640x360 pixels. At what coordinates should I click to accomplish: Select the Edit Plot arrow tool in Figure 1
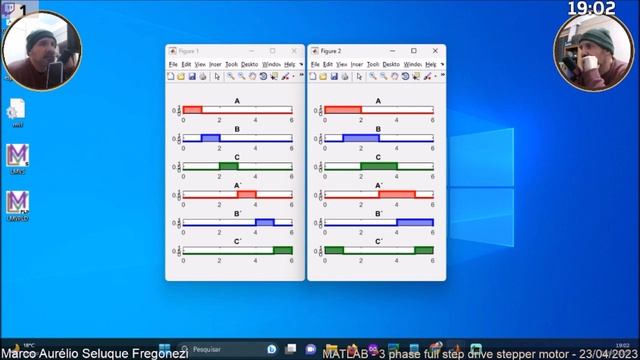click(x=217, y=76)
